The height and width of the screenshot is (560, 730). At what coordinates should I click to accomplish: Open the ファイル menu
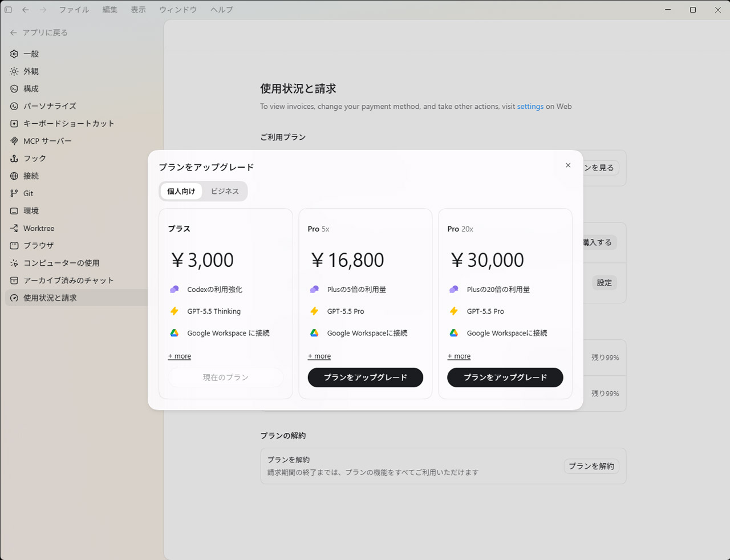coord(74,10)
